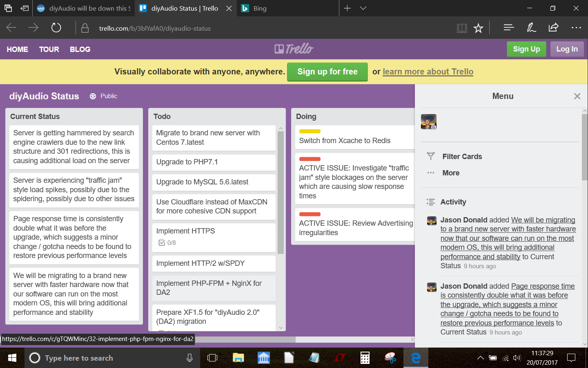Switch to diyAudio will be down tab
This screenshot has height=368, width=588.
tap(83, 8)
